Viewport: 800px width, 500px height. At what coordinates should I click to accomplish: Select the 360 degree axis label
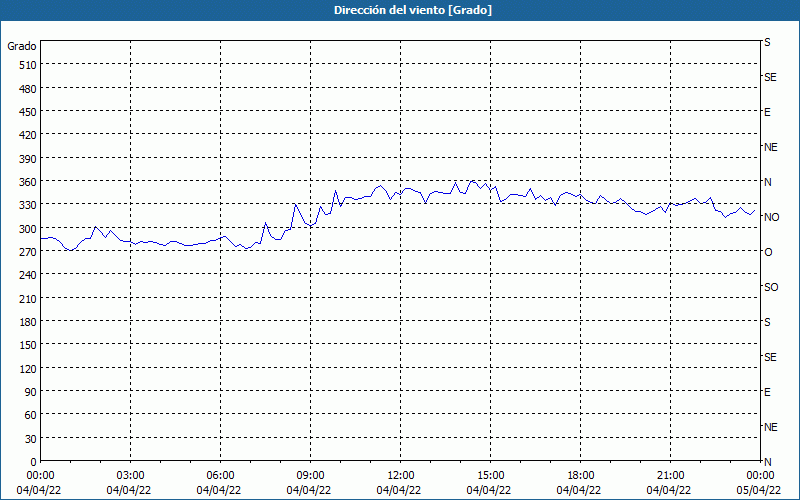point(28,182)
